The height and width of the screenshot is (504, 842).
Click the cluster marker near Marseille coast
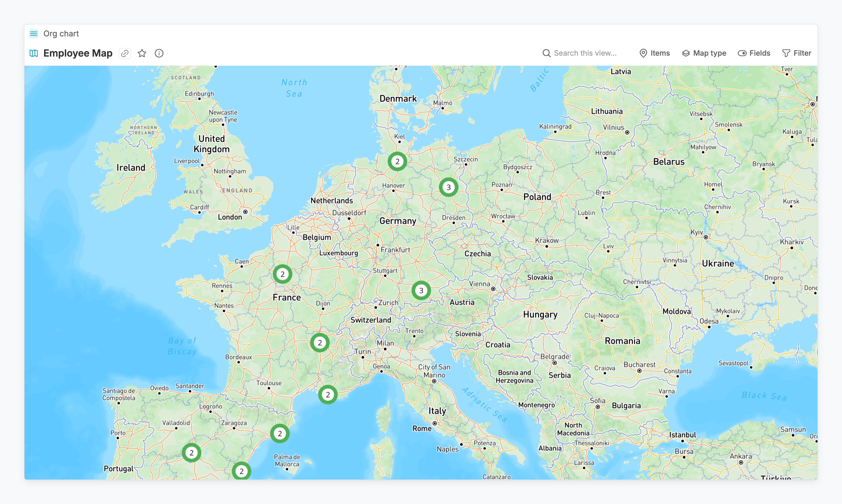(328, 395)
